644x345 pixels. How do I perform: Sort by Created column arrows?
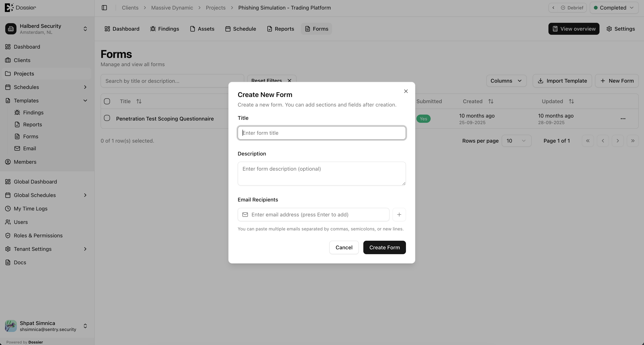[x=491, y=101]
